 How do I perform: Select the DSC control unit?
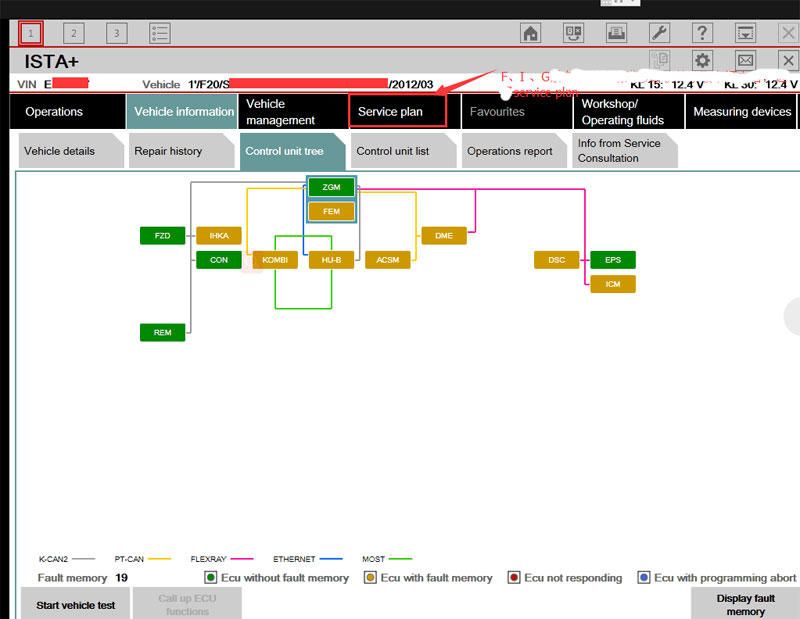click(x=557, y=260)
